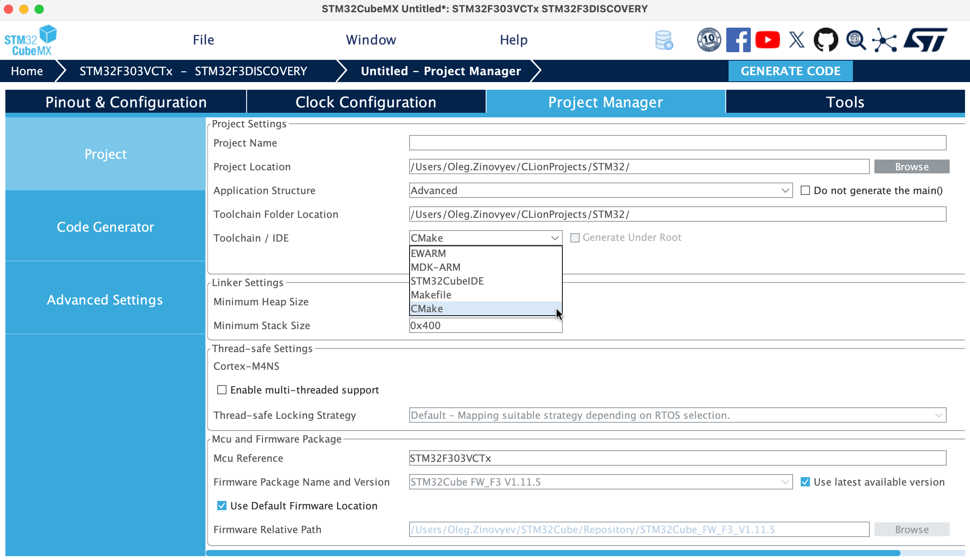The width and height of the screenshot is (970, 560).
Task: Click the ST logo in the toolbar
Action: [926, 40]
